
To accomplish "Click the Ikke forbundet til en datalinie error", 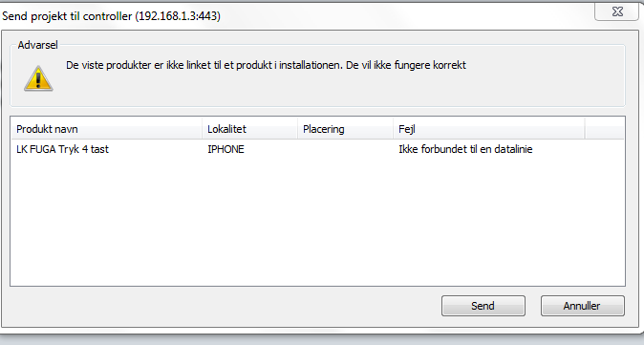I will tap(465, 149).
